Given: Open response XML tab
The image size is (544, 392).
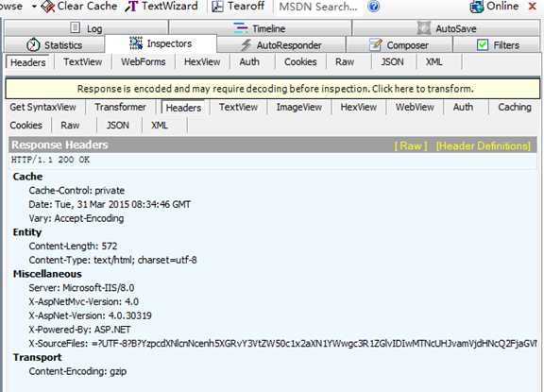Looking at the screenshot, I should tap(160, 126).
